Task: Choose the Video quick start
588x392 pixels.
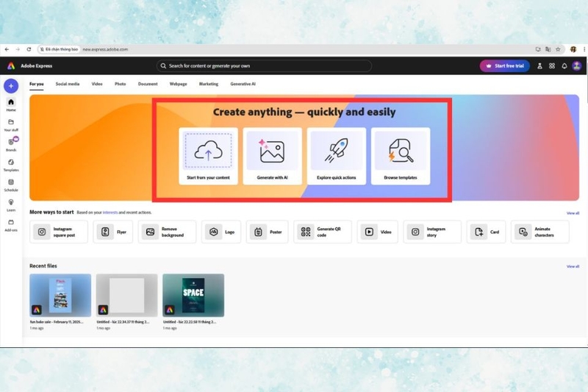Action: coord(377,232)
